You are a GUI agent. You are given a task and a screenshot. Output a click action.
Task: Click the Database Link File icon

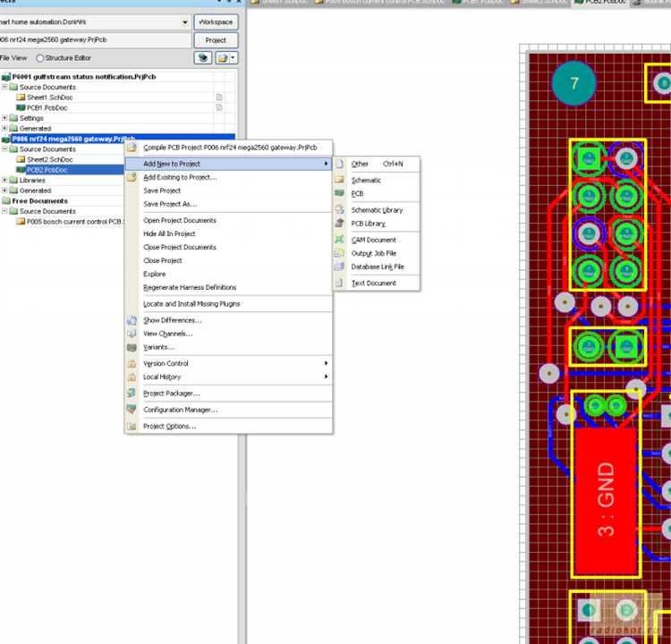point(339,267)
